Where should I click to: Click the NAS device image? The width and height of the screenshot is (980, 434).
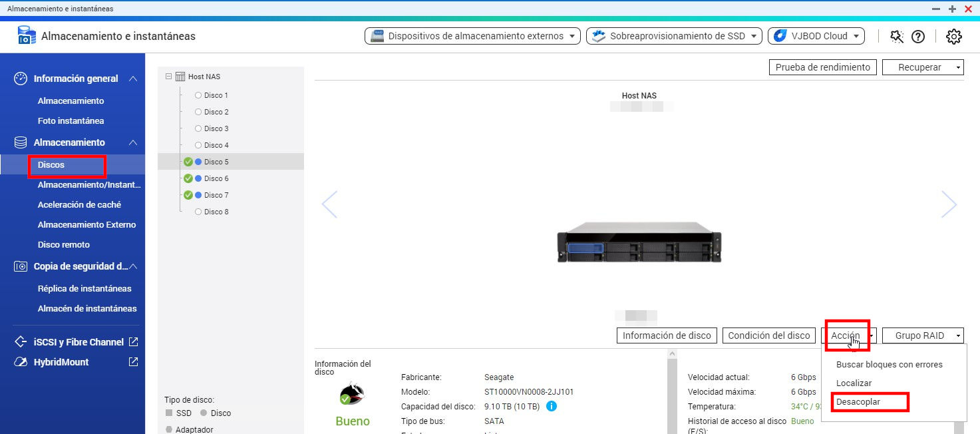[x=639, y=242]
